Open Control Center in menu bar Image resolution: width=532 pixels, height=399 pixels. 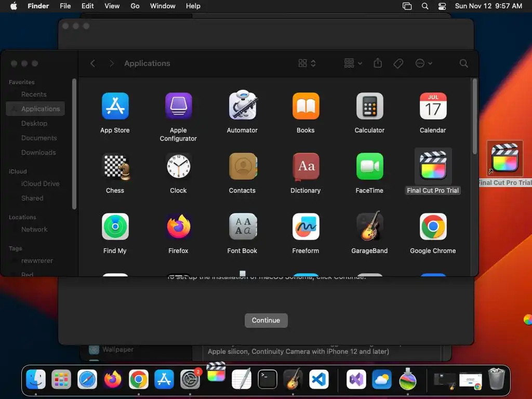442,6
